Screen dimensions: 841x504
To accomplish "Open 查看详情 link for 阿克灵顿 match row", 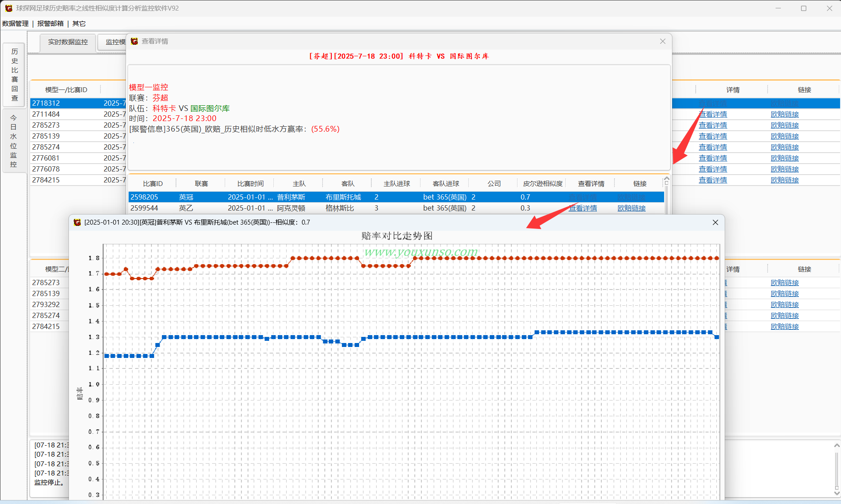I will pyautogui.click(x=583, y=208).
